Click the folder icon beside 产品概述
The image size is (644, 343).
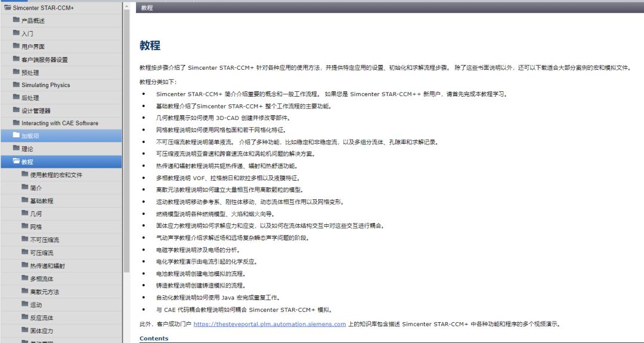[17, 20]
